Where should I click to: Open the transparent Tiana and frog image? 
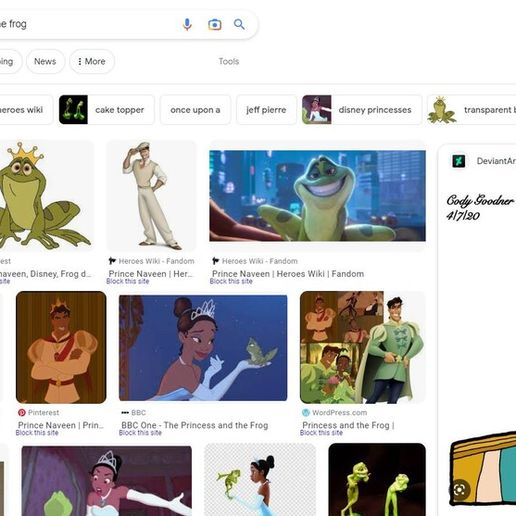coord(260,480)
